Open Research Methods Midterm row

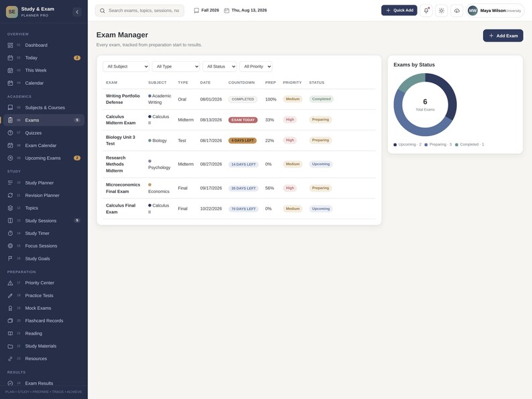coord(239,164)
